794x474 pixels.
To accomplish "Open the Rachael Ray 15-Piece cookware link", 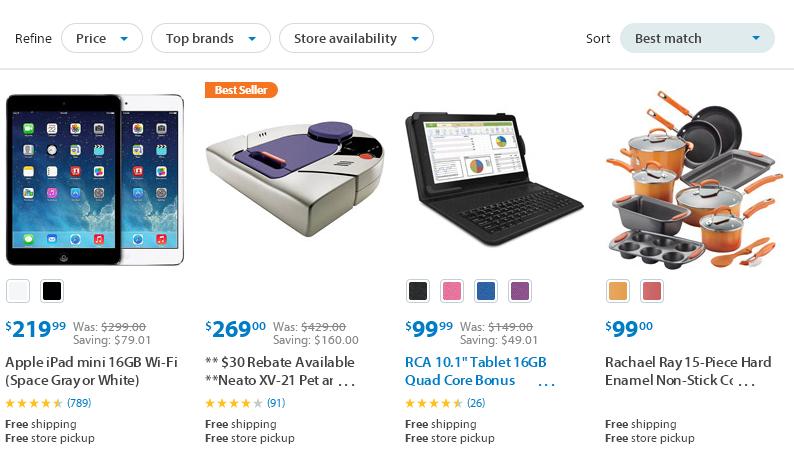I will [x=688, y=371].
